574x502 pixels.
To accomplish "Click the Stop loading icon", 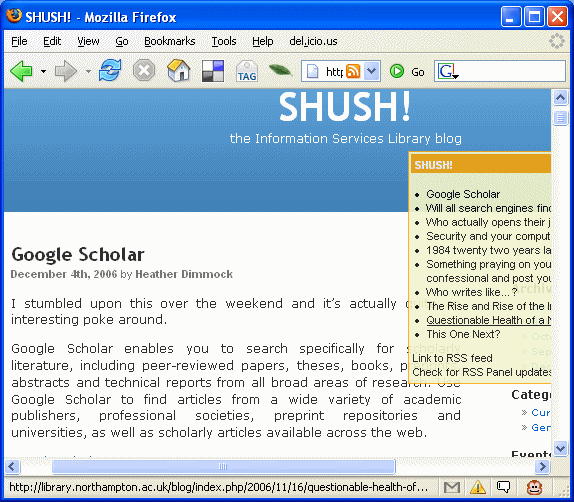I will 144,70.
